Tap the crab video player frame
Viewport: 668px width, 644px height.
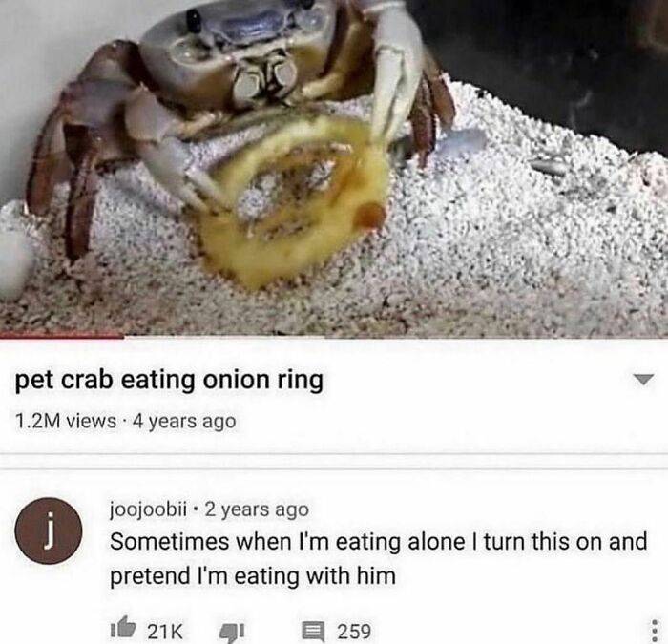[x=334, y=167]
